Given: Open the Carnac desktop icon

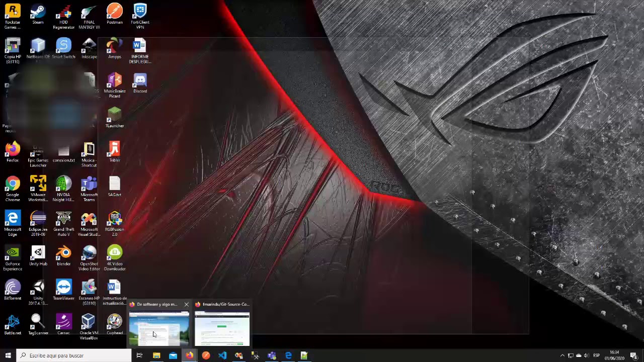Looking at the screenshot, I should 63,324.
